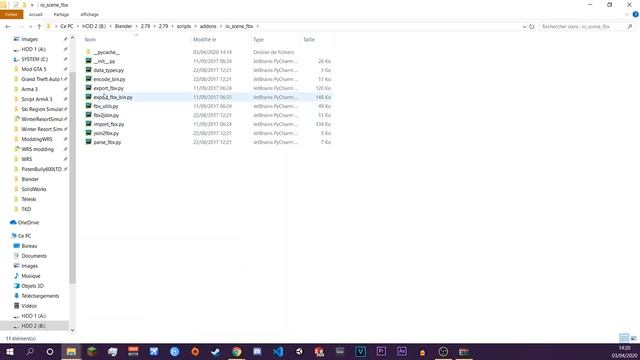Open Cortana circle on taskbar
This screenshot has width=640, height=360.
point(50,351)
